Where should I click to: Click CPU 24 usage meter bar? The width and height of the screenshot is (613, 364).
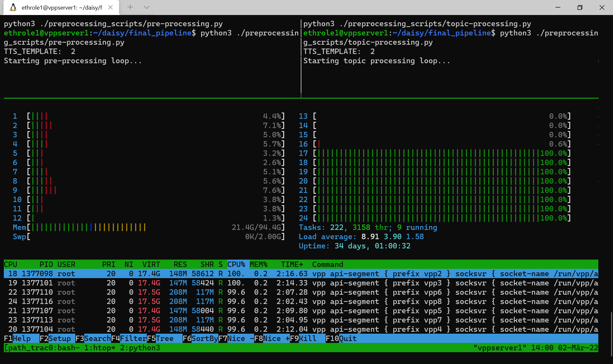coord(435,218)
